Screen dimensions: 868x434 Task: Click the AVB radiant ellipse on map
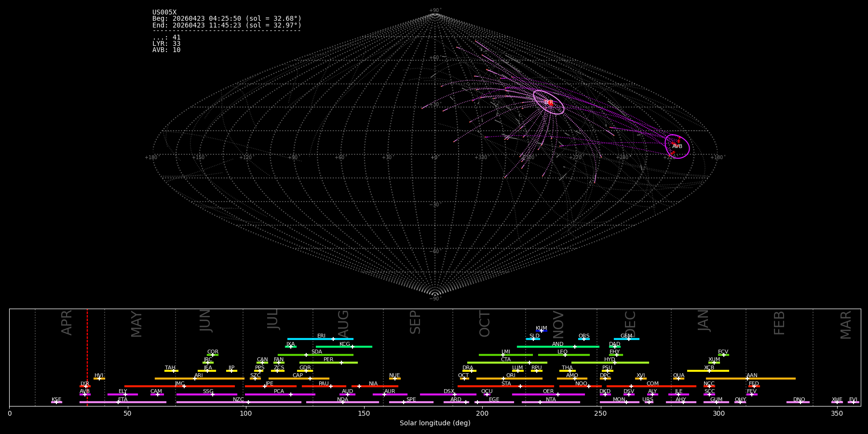pos(677,147)
